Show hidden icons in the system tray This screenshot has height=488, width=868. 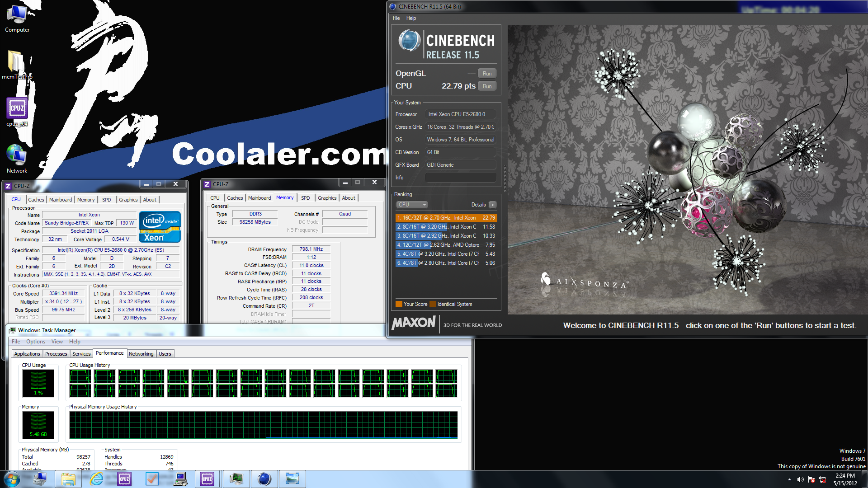tap(789, 479)
